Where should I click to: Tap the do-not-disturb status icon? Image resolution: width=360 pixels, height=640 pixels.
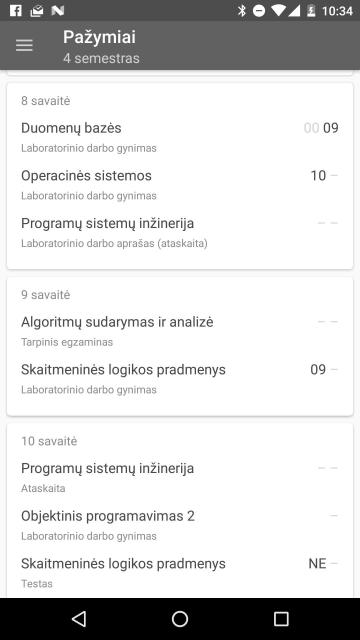click(259, 11)
